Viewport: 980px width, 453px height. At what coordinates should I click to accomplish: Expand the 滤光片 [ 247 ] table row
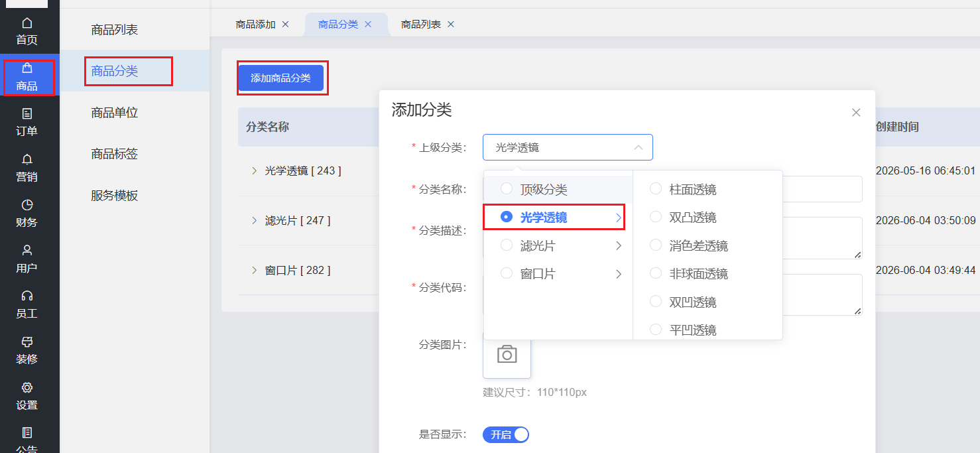point(255,220)
